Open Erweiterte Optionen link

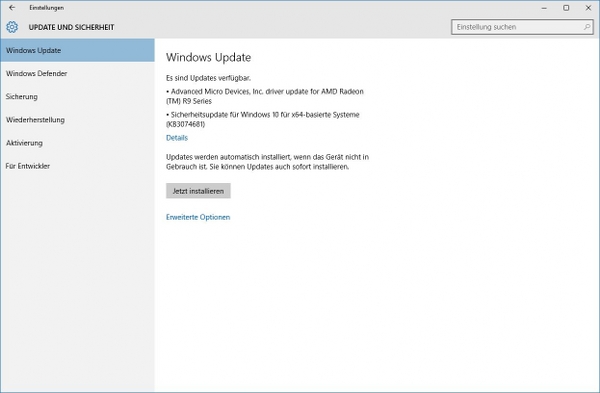coord(198,217)
